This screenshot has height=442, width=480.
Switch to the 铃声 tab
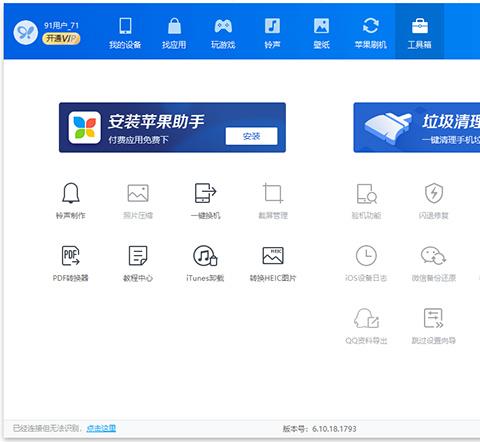[x=272, y=33]
